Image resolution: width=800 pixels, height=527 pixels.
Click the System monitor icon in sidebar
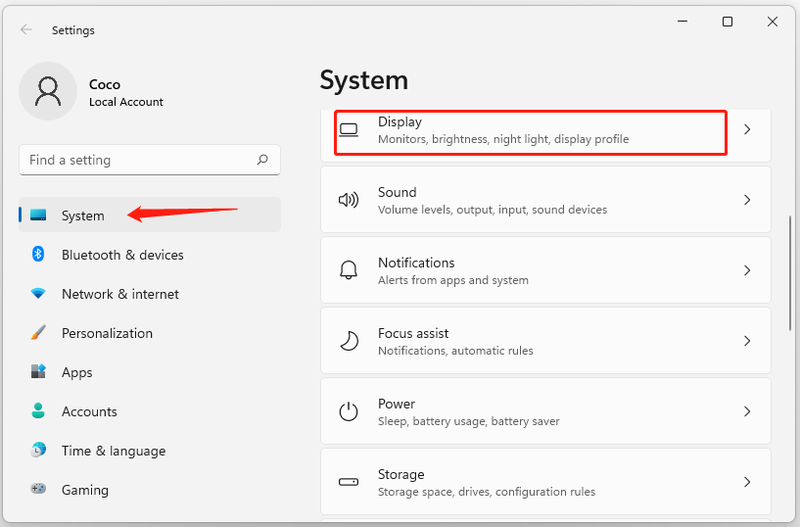[x=38, y=215]
